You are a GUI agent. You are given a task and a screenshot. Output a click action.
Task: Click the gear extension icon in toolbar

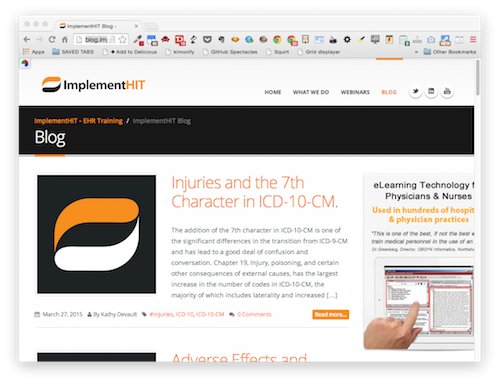click(x=347, y=39)
